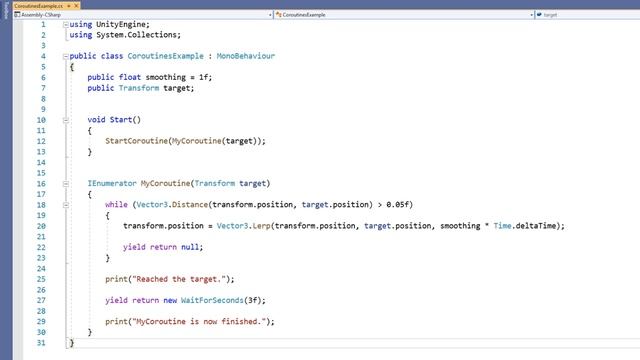Click the StartCoroutine call on line 12
The width and height of the screenshot is (640, 360).
click(136, 141)
